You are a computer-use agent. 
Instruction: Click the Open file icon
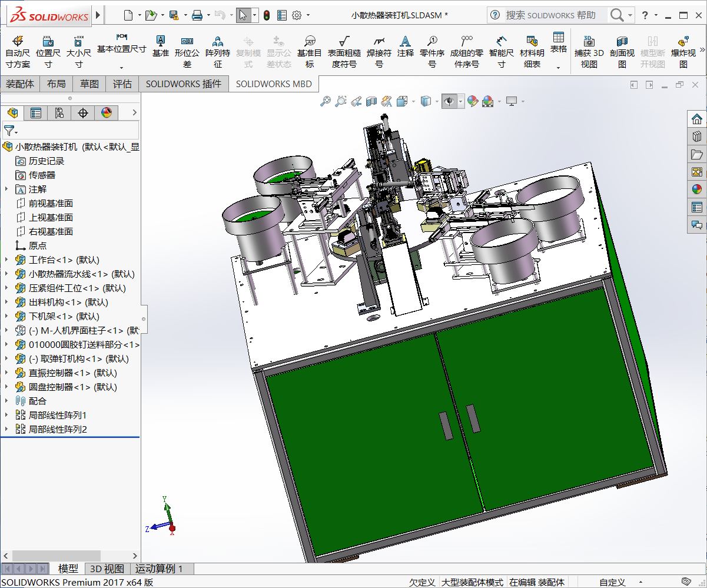coord(151,15)
